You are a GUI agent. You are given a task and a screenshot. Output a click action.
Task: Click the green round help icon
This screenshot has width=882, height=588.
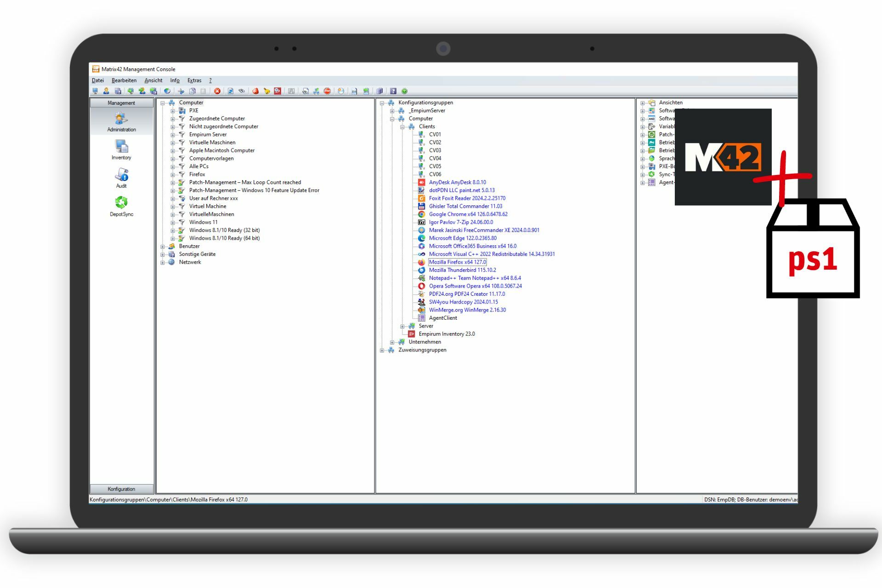(x=405, y=91)
